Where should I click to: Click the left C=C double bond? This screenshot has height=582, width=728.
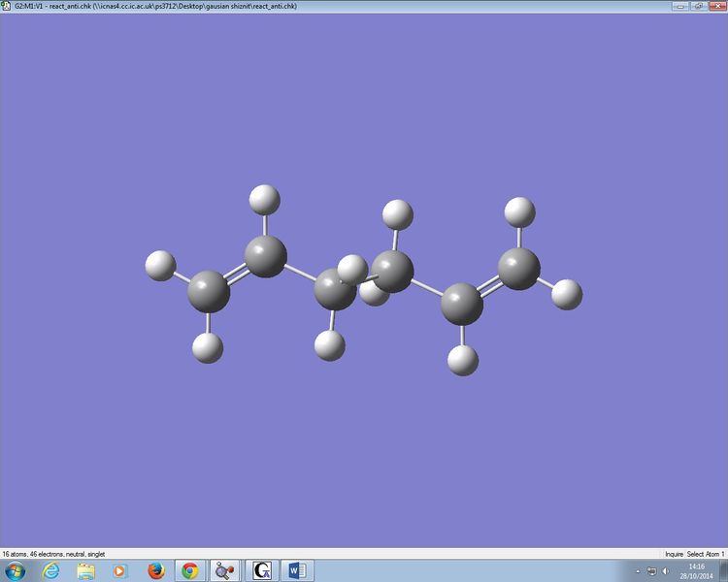tap(237, 274)
